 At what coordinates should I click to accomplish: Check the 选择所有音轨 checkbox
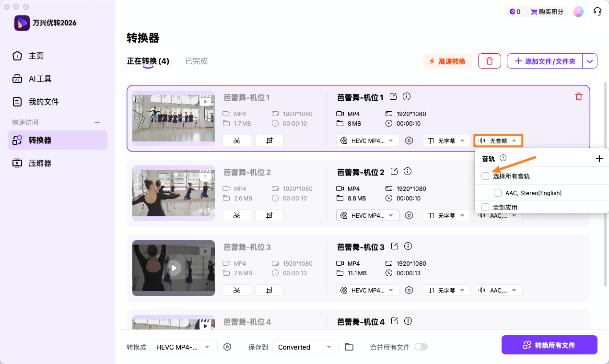[x=485, y=176]
